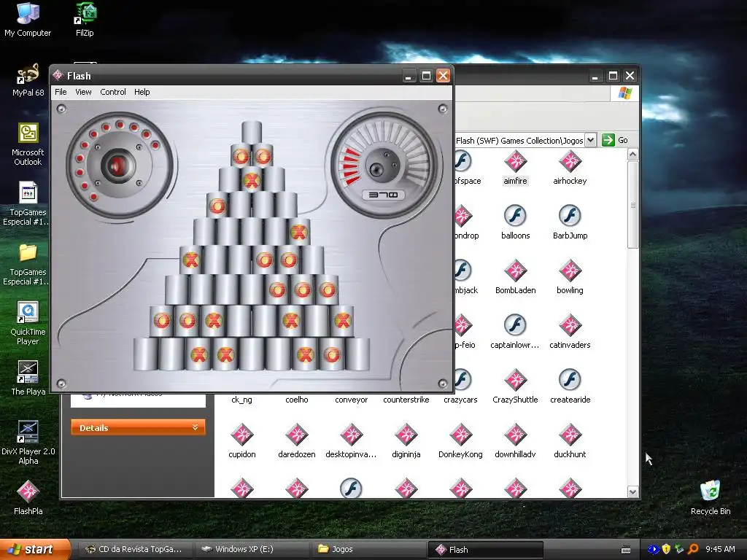Select the counterstrike file label
Screen dimensions: 747x560
coord(406,400)
